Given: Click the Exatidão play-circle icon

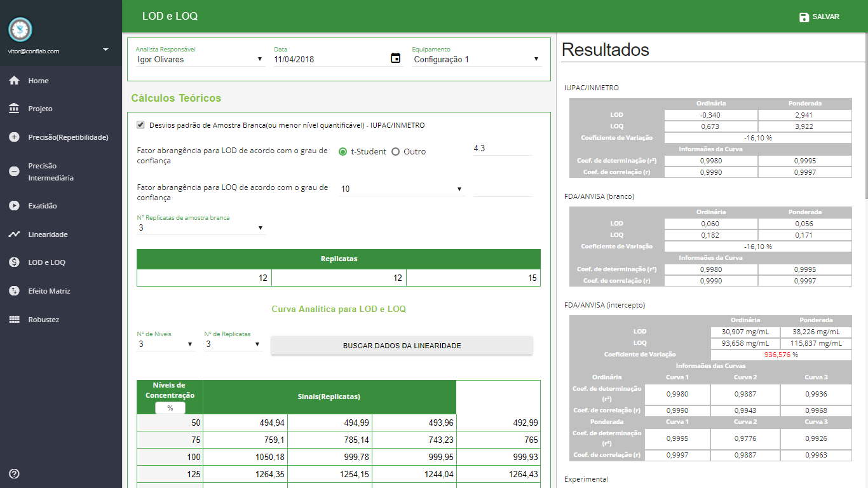Looking at the screenshot, I should pyautogui.click(x=14, y=206).
